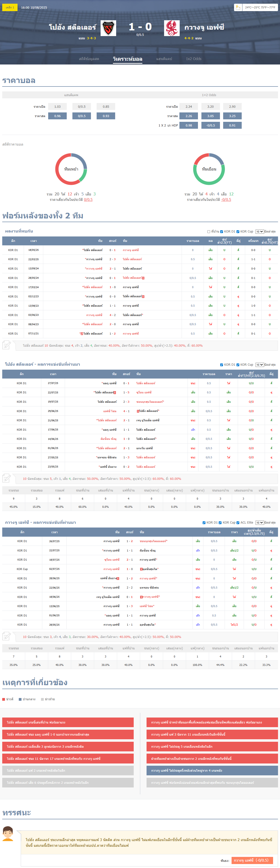The height and width of the screenshot is (868, 280).
Task: Click the weather icon beside the temperature
Action: 238,7
